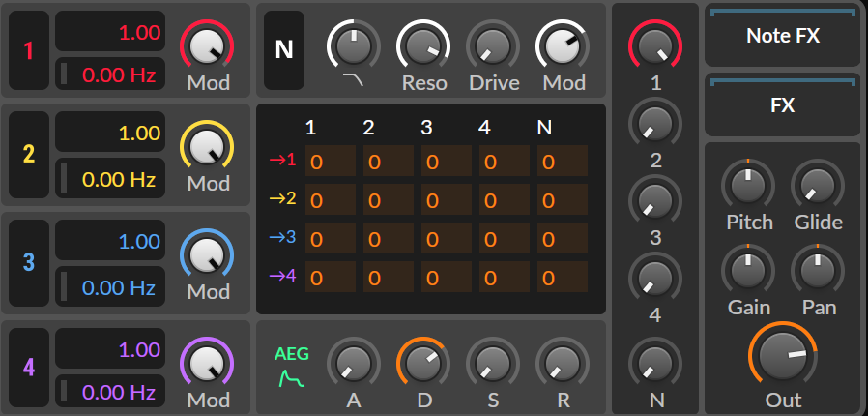Click matrix cell column 2 row →4
Viewport: 868px width, 416px height.
[x=389, y=277]
